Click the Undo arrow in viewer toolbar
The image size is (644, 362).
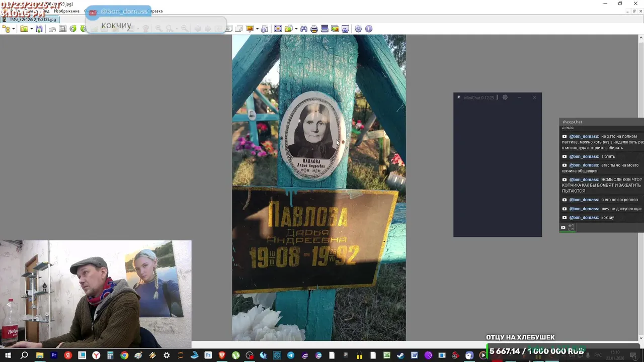click(x=52, y=29)
